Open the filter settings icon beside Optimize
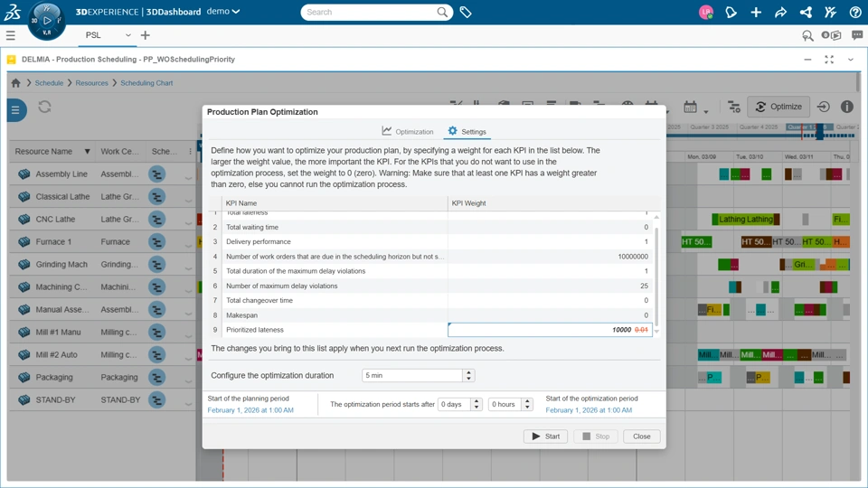The height and width of the screenshot is (488, 868). point(734,107)
